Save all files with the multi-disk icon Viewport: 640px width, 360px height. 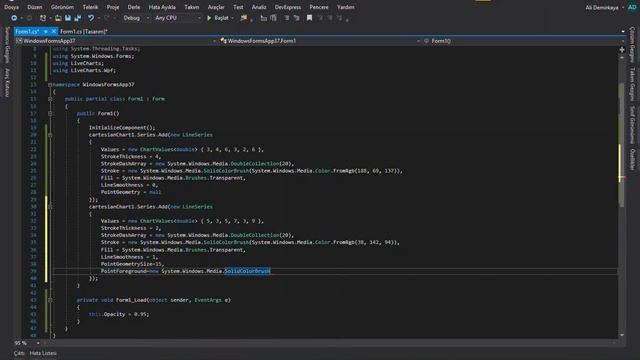click(78, 18)
